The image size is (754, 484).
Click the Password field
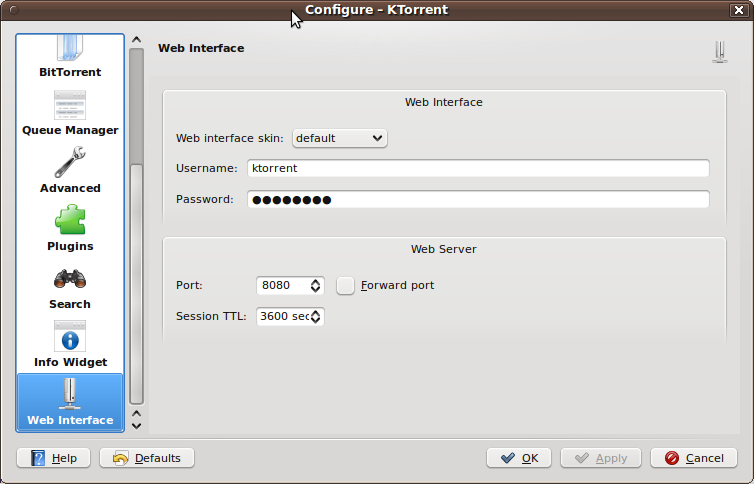(x=478, y=199)
